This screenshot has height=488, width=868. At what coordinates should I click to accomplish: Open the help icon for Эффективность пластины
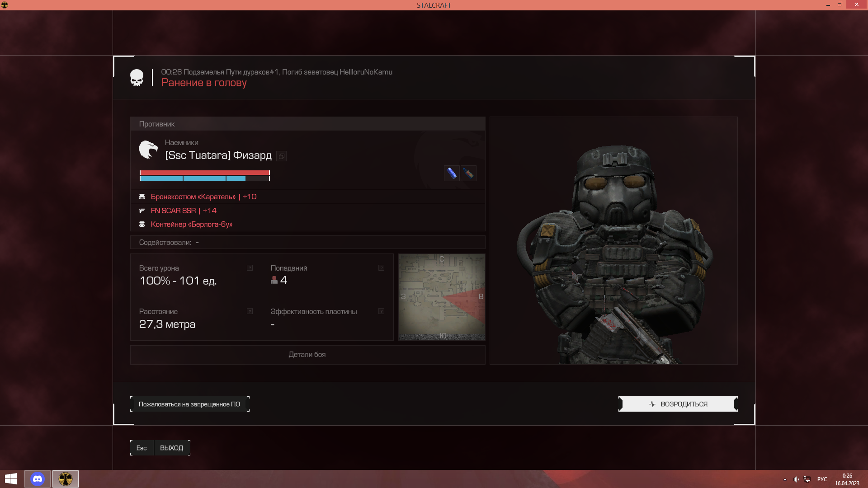pyautogui.click(x=381, y=311)
